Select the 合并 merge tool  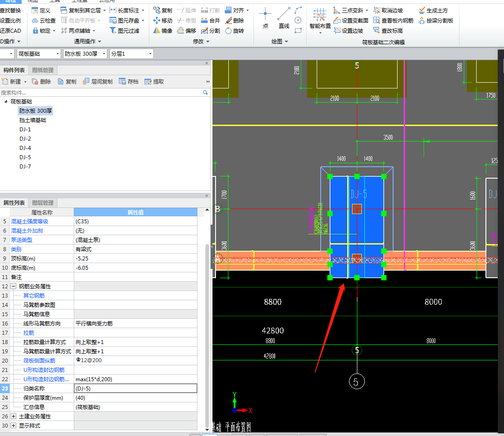210,21
